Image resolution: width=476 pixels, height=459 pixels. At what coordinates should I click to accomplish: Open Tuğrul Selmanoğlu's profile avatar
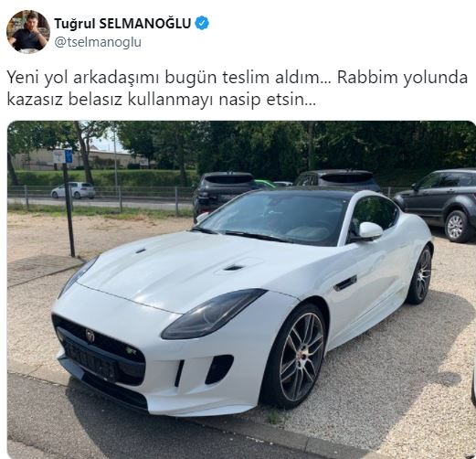tap(28, 32)
